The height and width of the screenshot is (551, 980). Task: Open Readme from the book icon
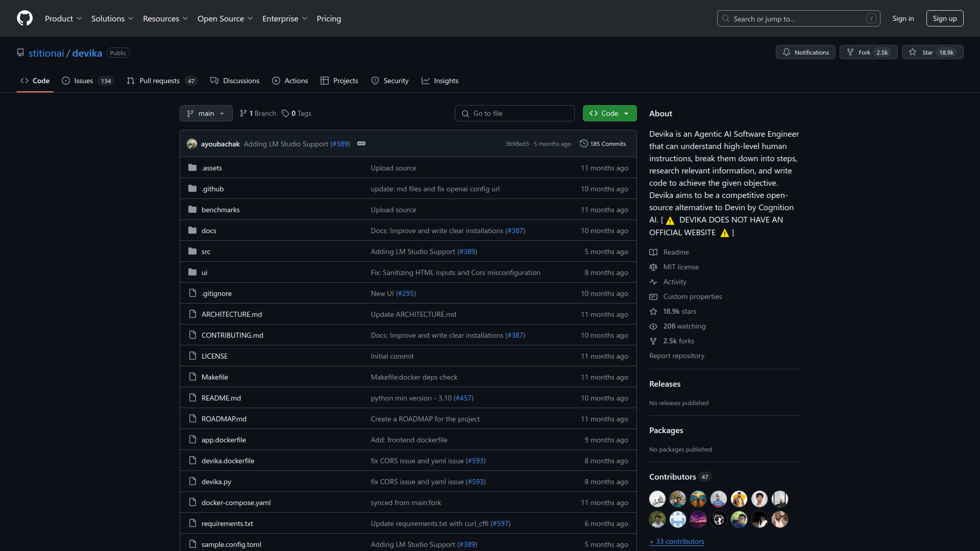(653, 252)
